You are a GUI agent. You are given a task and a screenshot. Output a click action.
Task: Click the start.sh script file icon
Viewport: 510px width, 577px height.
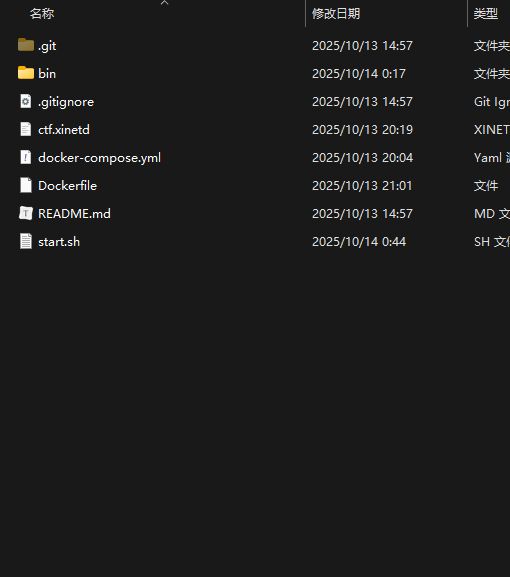coord(26,241)
